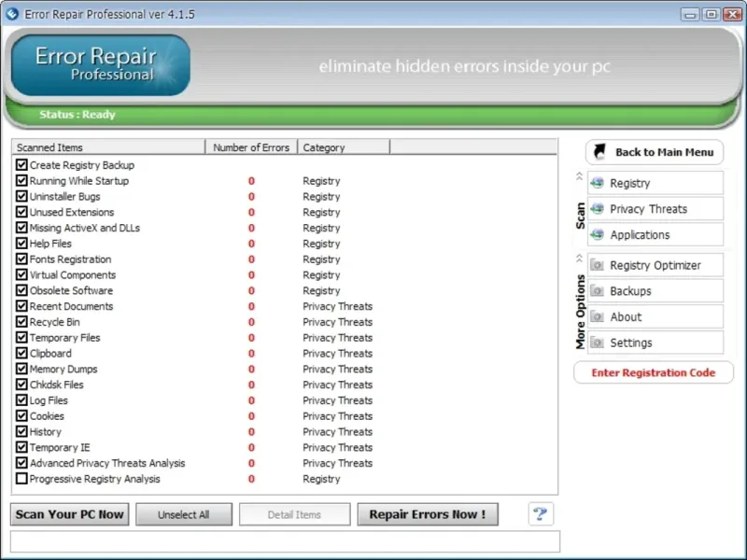Open the About option
The image size is (747, 560).
(655, 316)
